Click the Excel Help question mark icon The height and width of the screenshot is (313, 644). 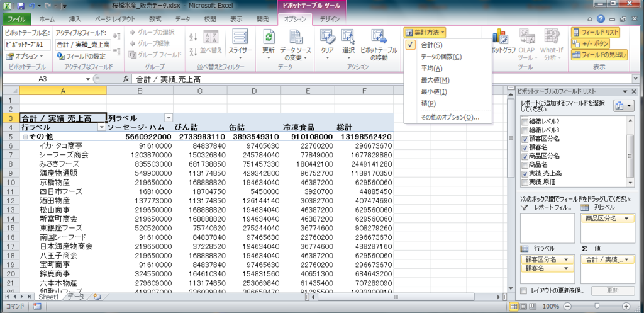click(601, 19)
